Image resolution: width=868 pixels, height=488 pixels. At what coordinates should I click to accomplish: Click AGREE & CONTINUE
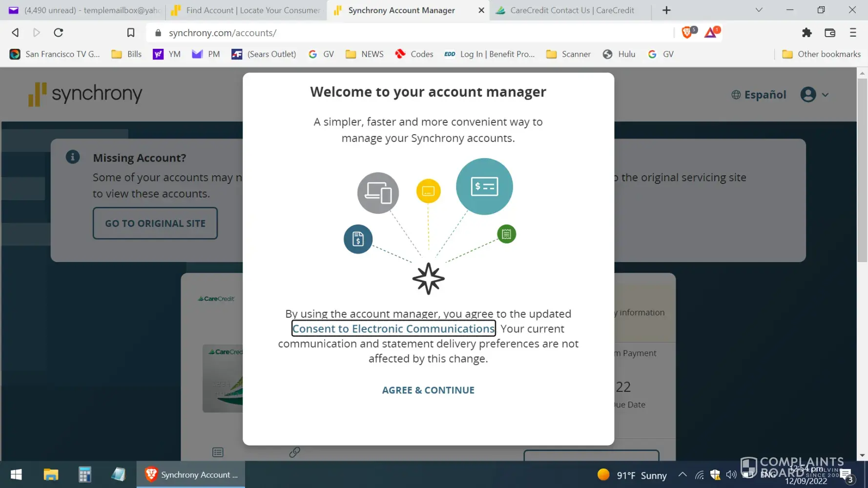(x=428, y=390)
